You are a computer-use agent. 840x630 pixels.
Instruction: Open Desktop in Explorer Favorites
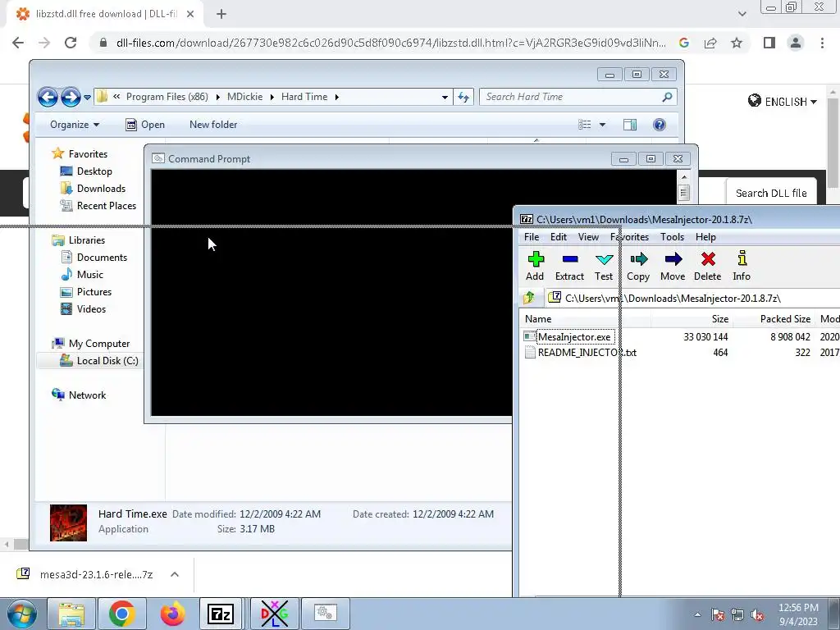[94, 171]
